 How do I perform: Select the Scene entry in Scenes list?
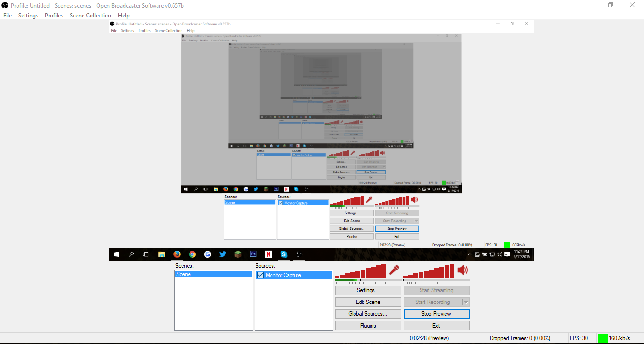pos(214,274)
